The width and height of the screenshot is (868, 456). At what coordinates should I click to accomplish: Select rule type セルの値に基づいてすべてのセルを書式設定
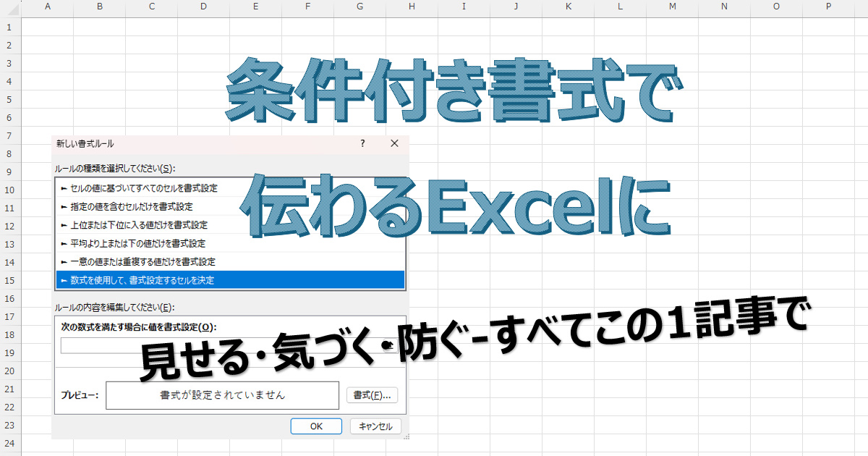click(x=230, y=188)
